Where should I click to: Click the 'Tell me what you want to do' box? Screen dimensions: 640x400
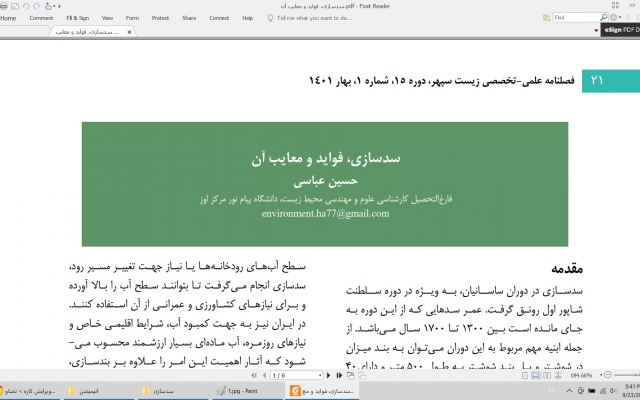tap(314, 18)
